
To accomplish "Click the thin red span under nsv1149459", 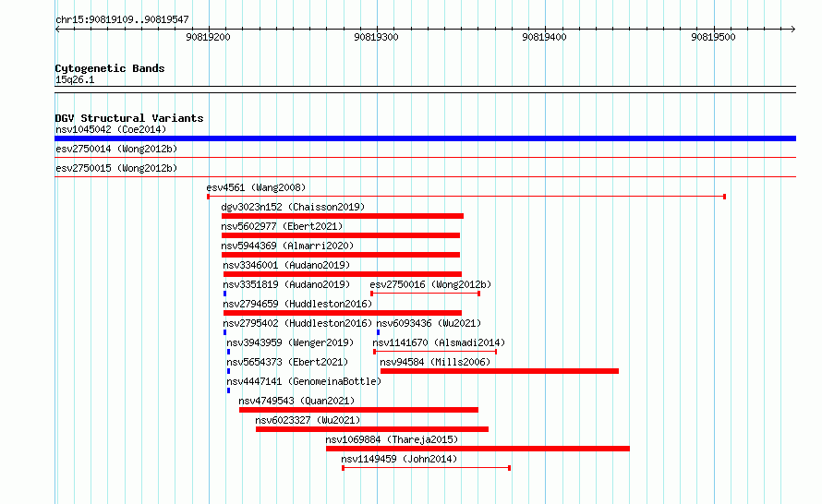I will pos(426,468).
